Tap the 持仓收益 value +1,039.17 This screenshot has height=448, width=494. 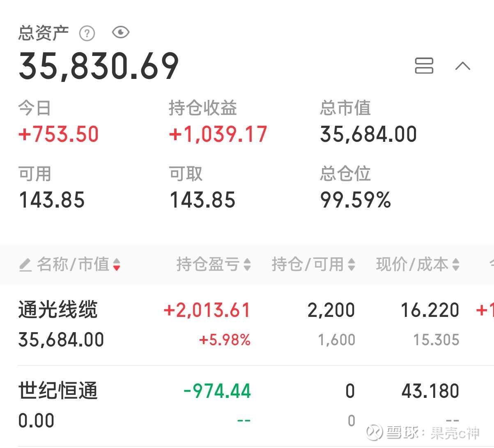click(x=218, y=134)
